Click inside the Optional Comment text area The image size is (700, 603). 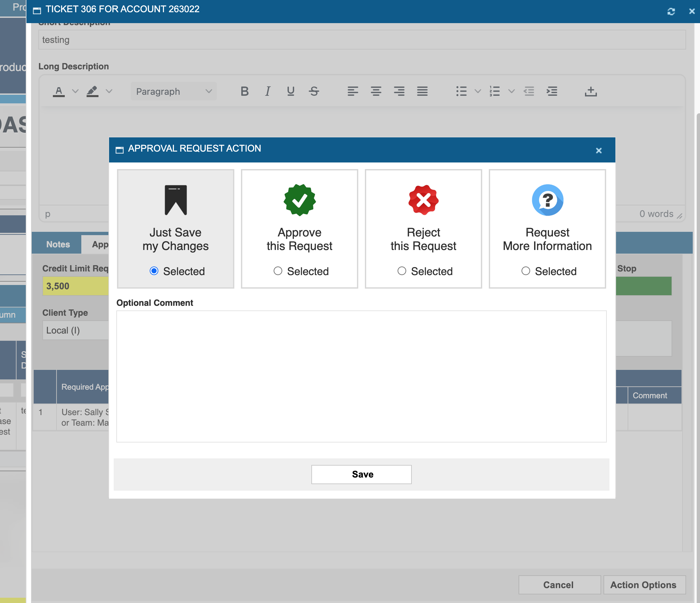(x=361, y=376)
